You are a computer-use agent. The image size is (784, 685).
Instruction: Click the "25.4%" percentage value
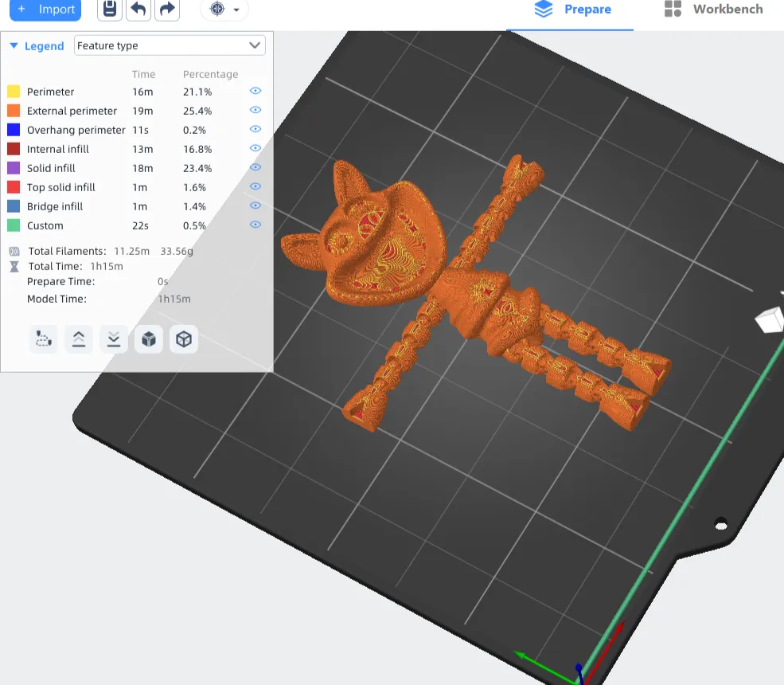[x=197, y=111]
